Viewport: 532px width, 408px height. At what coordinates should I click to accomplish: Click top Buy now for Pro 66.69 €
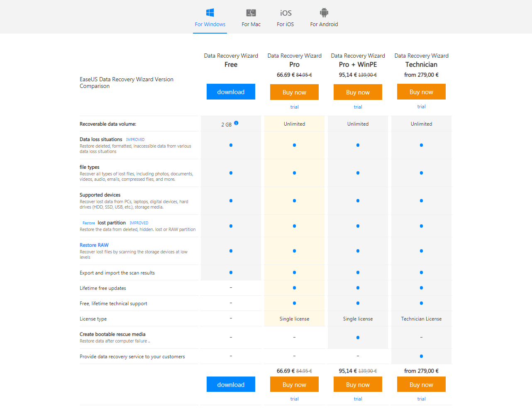294,92
